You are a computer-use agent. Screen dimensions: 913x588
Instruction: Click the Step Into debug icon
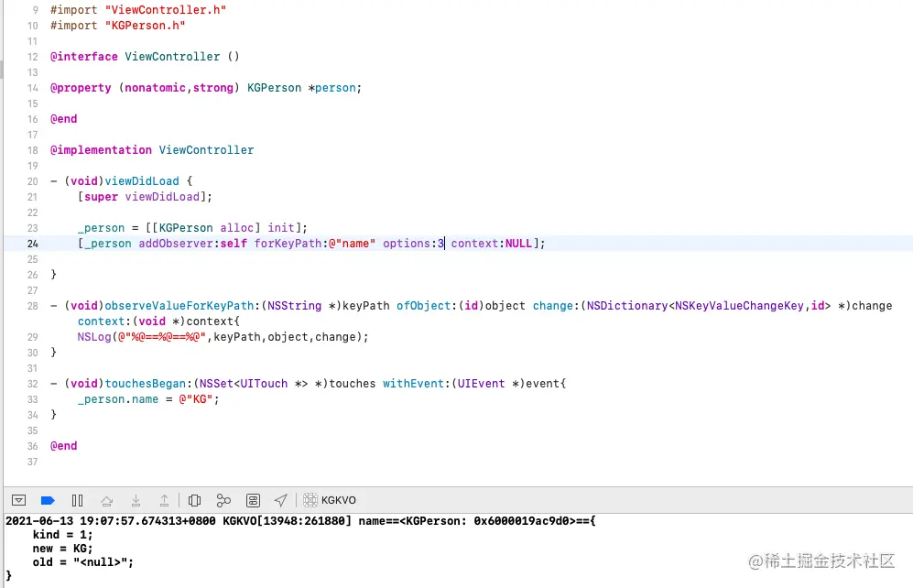(x=136, y=500)
